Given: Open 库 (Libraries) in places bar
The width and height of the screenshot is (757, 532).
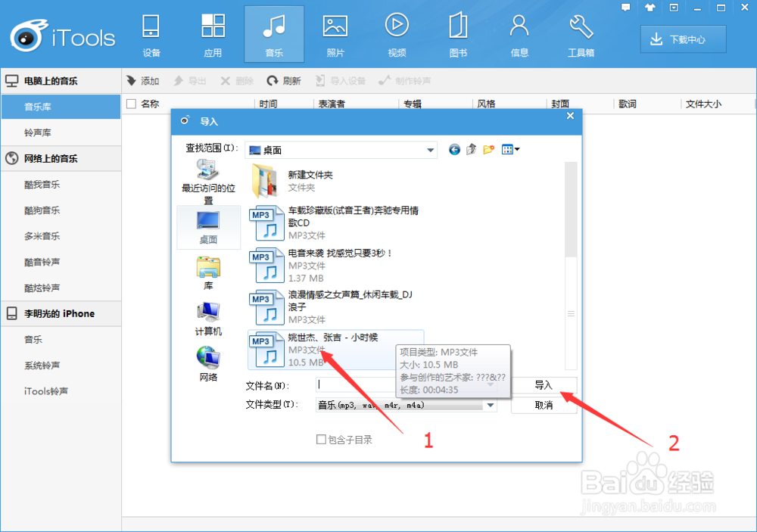Looking at the screenshot, I should (209, 273).
